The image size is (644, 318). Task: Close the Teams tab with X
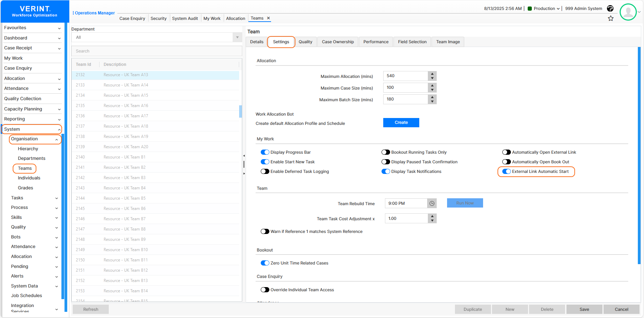268,18
